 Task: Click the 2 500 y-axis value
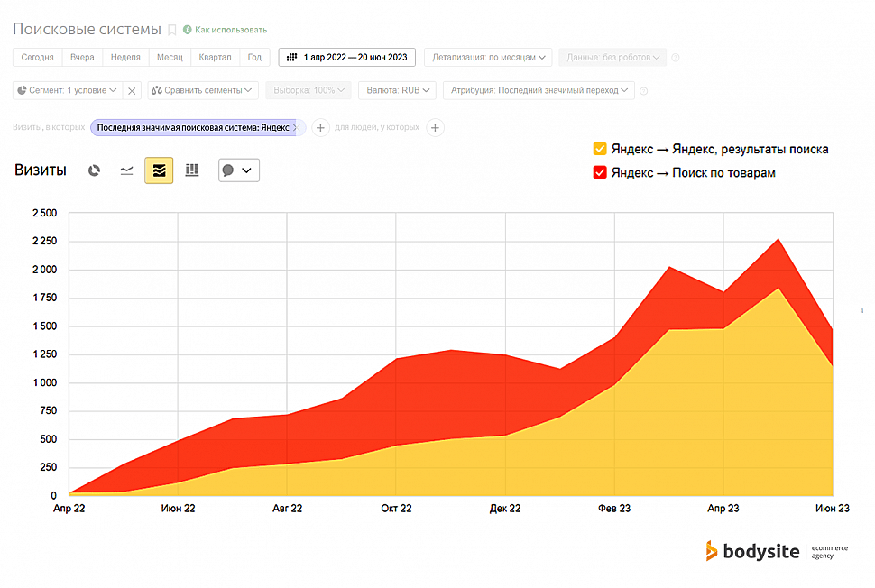[x=44, y=213]
